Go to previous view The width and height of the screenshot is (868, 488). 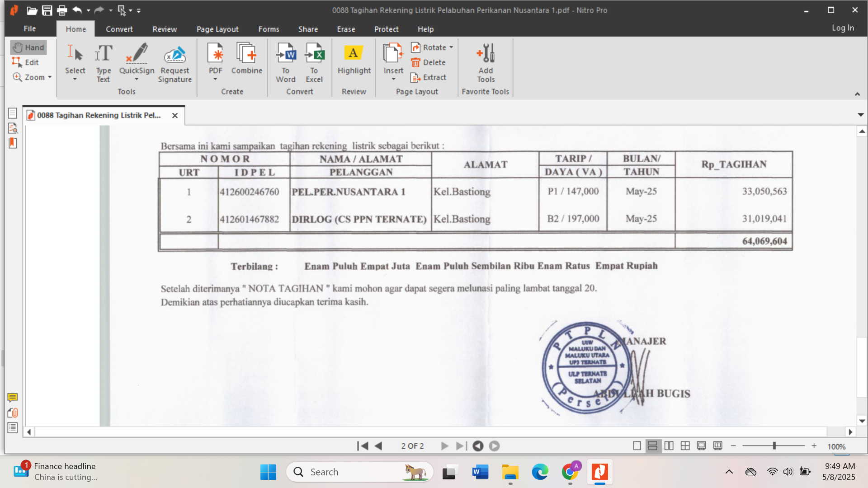coord(478,446)
